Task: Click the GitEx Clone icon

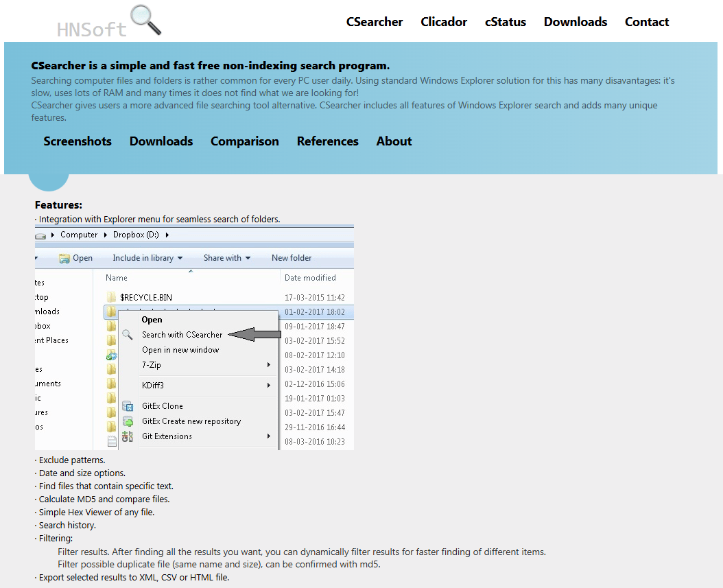Action: click(128, 405)
